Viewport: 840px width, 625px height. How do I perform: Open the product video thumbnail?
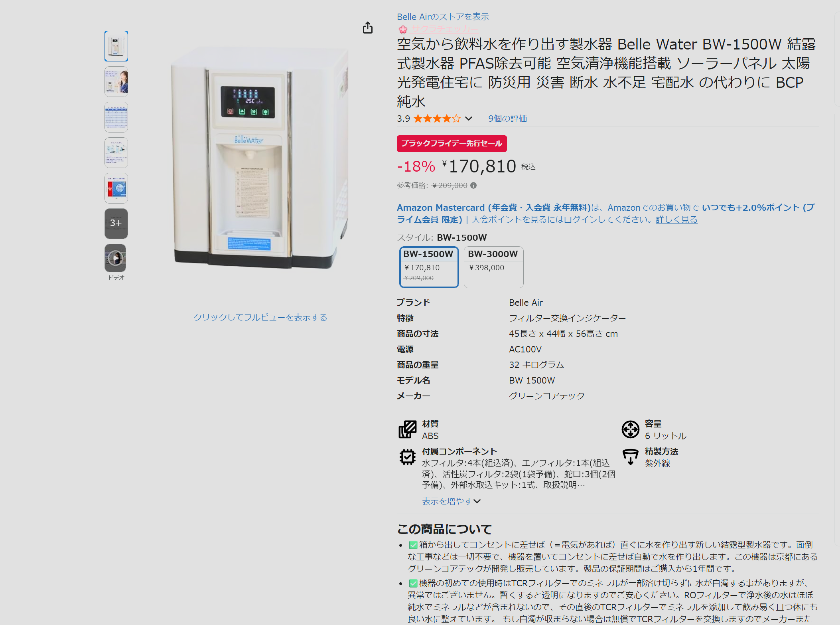click(116, 258)
